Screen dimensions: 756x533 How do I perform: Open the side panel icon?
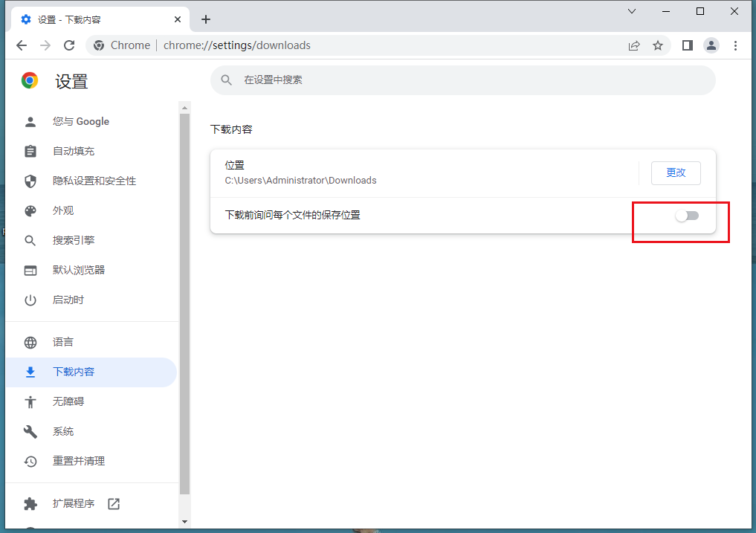688,45
